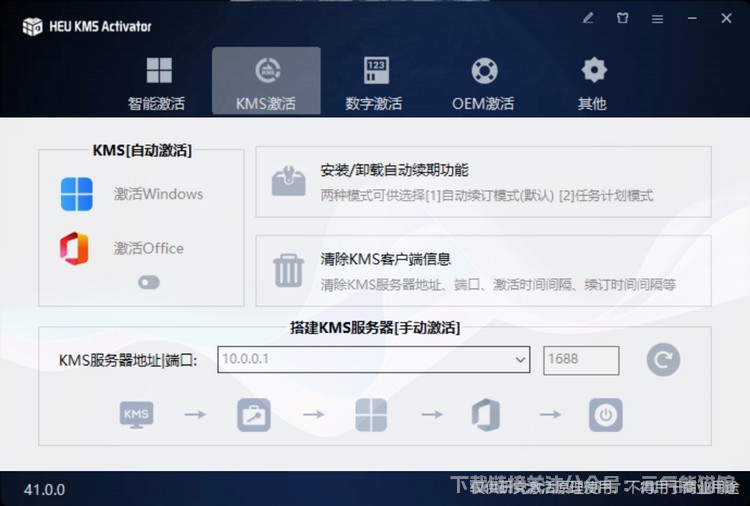Image resolution: width=750 pixels, height=506 pixels.
Task: Click the KMS monitor step icon
Action: pos(136,414)
